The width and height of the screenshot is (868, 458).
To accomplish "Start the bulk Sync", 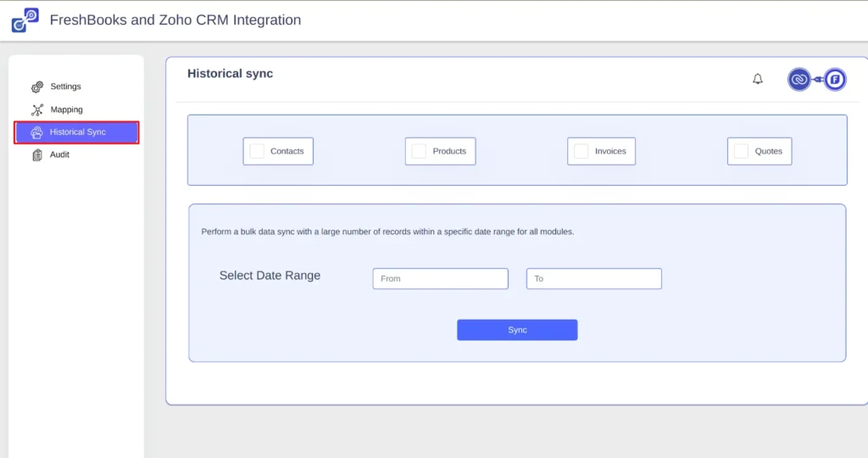I will [x=517, y=330].
